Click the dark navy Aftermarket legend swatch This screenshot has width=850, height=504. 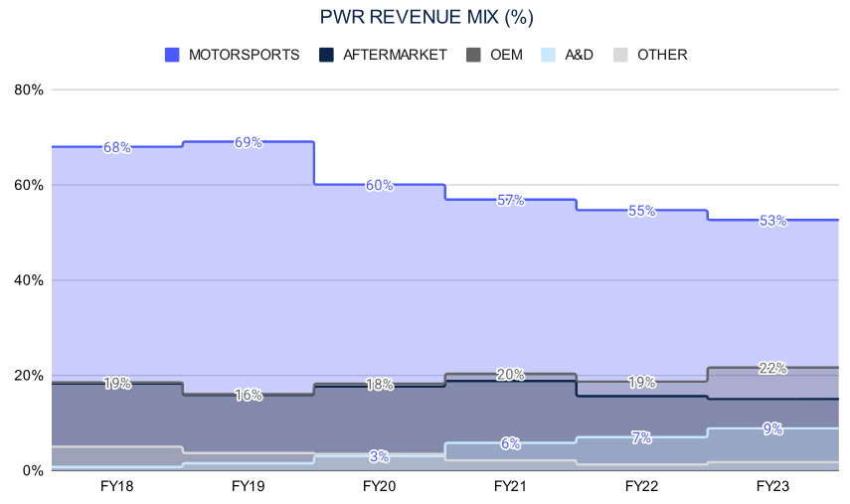click(325, 55)
